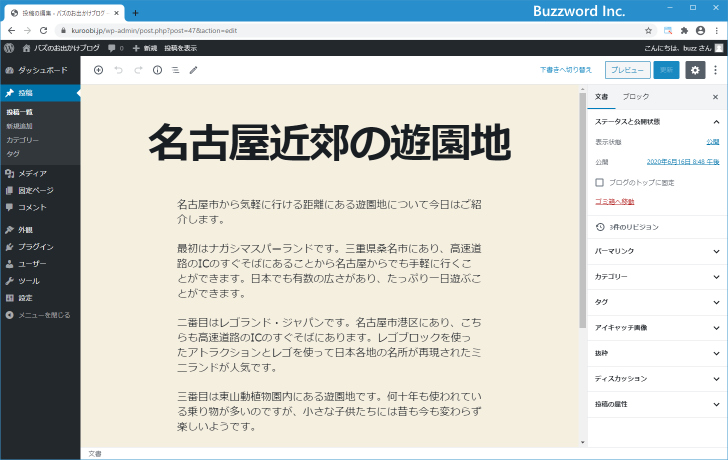Click ゴミ箱へ移動 link
Screen dimensions: 728x460
(614, 201)
